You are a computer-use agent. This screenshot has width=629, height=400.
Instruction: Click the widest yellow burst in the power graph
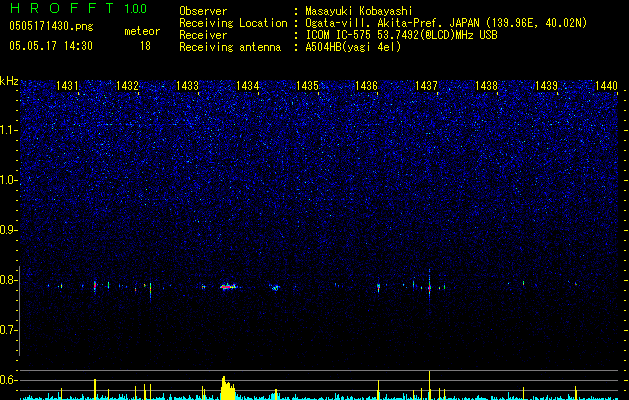coord(228,388)
